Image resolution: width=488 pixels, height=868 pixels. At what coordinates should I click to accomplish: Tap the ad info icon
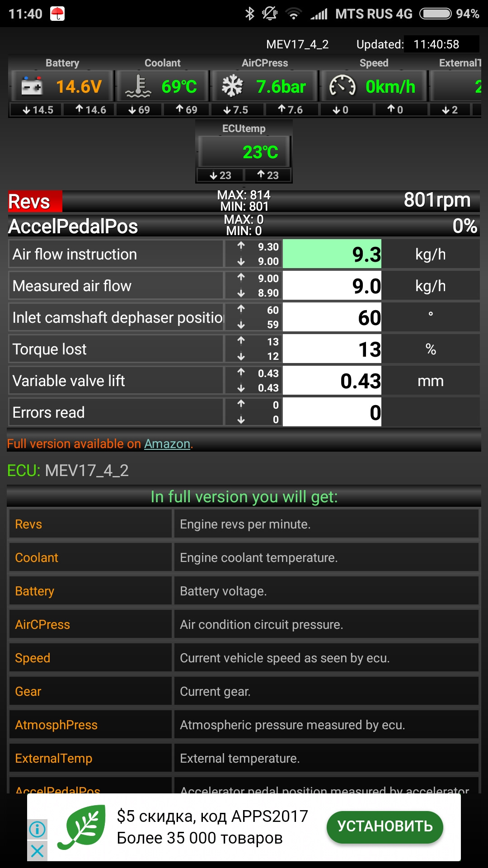coord(37,829)
